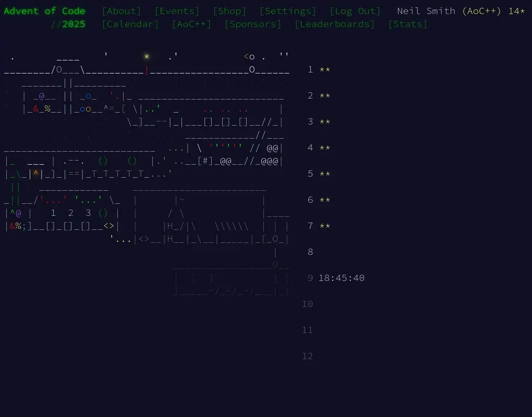
Task: Navigate to the Calendar
Action: [130, 24]
